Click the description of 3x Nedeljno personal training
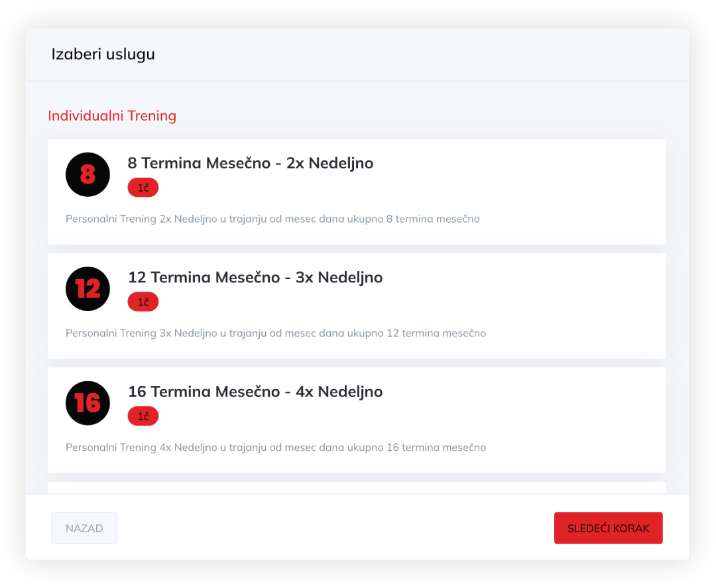Image resolution: width=716 pixels, height=588 pixels. [276, 333]
